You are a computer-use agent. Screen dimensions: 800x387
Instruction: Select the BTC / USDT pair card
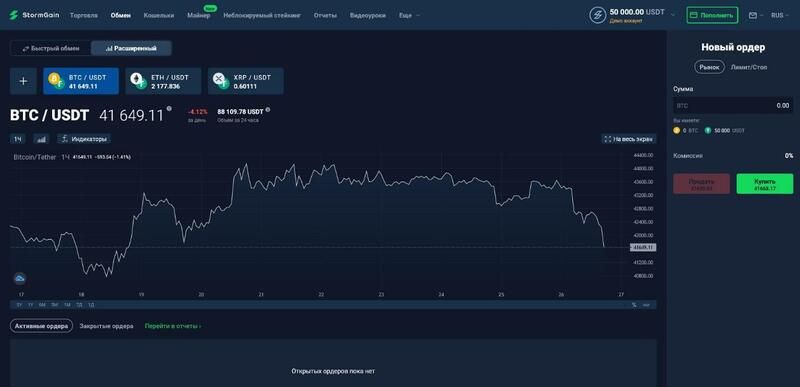(x=81, y=81)
